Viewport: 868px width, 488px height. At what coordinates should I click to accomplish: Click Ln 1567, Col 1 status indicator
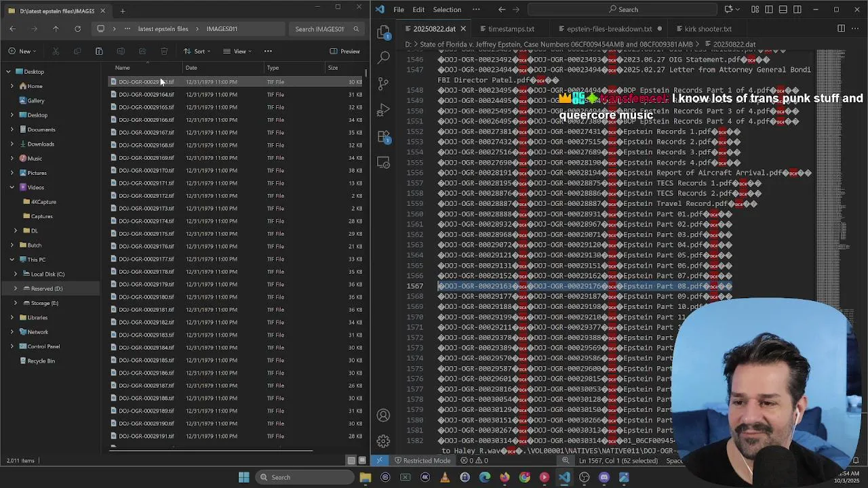(618, 461)
